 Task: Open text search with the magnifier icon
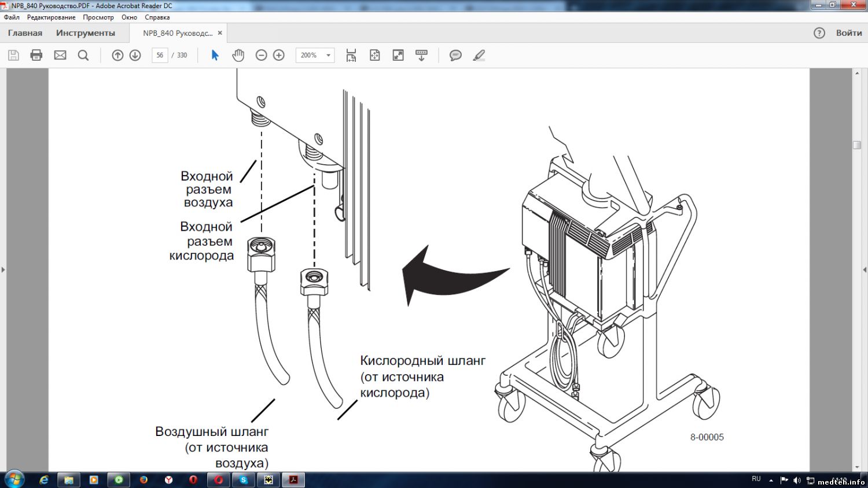coord(83,56)
